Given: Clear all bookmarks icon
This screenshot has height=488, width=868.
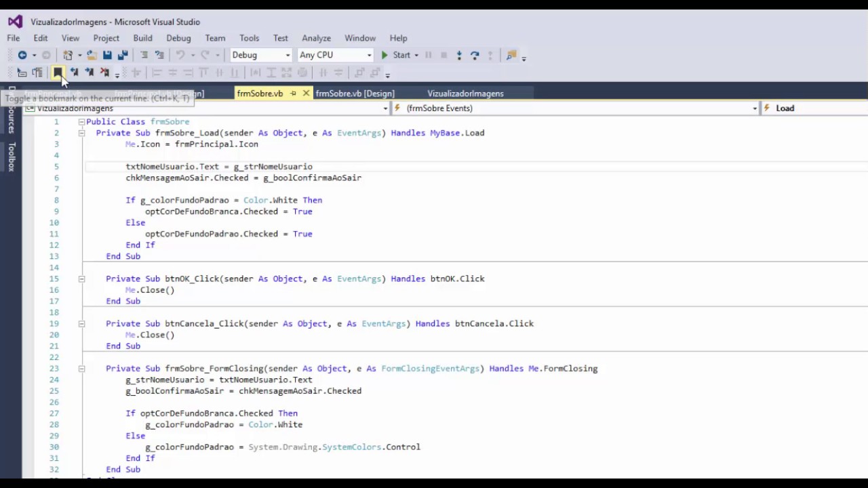Looking at the screenshot, I should coord(104,73).
